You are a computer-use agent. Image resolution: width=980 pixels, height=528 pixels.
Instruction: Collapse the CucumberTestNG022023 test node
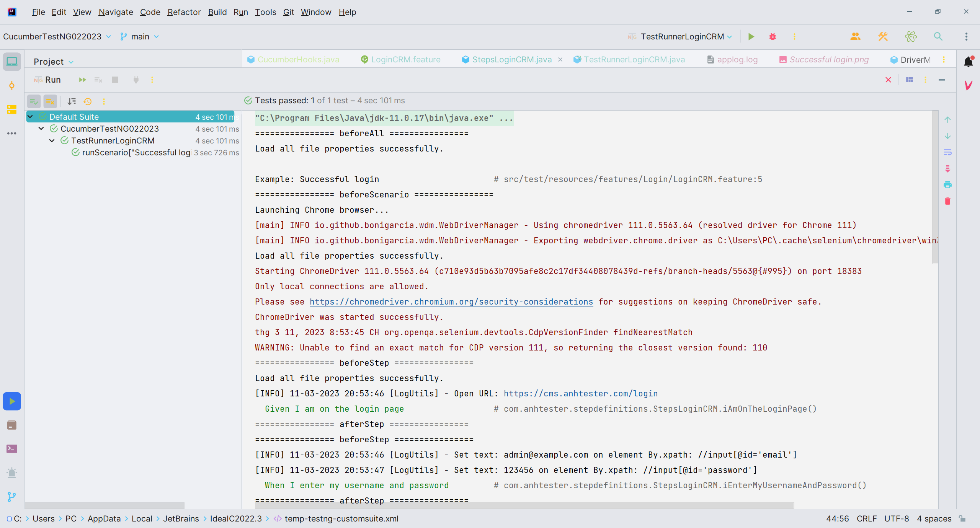41,129
